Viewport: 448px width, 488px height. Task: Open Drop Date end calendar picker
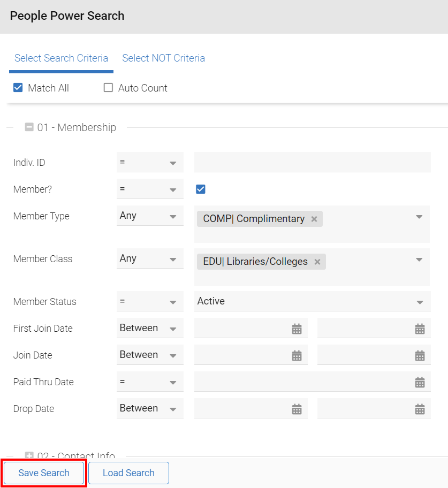(420, 409)
